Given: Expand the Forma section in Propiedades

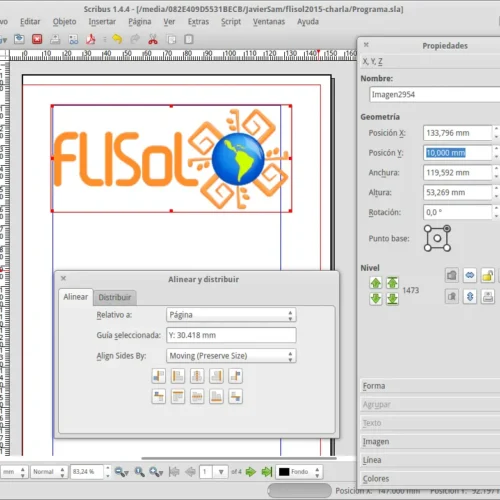Looking at the screenshot, I should (430, 386).
